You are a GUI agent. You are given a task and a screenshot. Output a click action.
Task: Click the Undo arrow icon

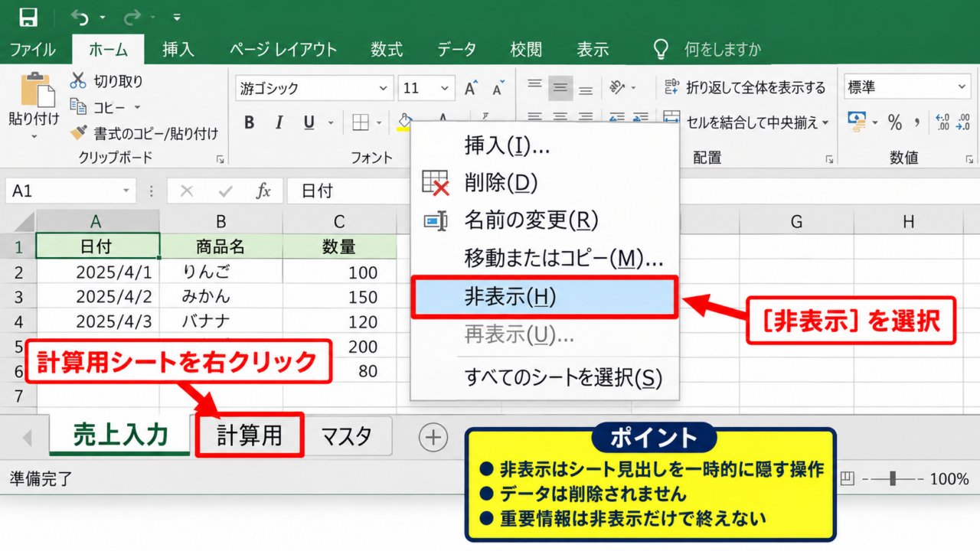(x=80, y=17)
